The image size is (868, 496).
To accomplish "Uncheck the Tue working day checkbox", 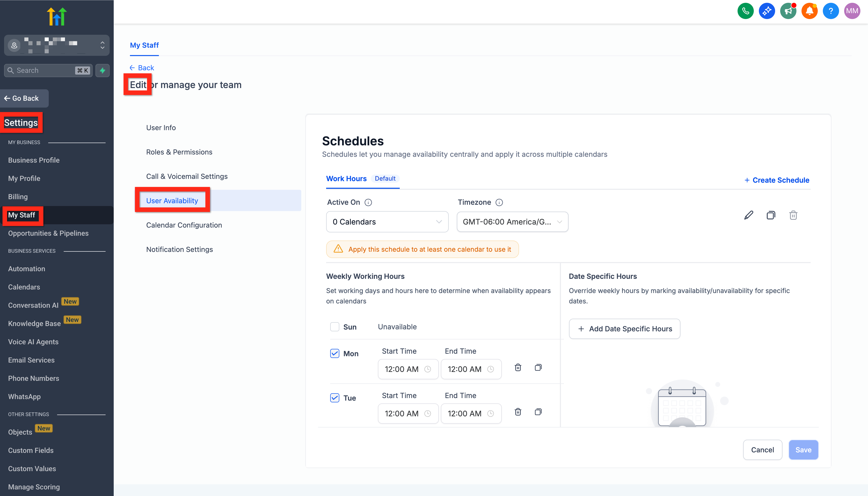I will click(335, 398).
